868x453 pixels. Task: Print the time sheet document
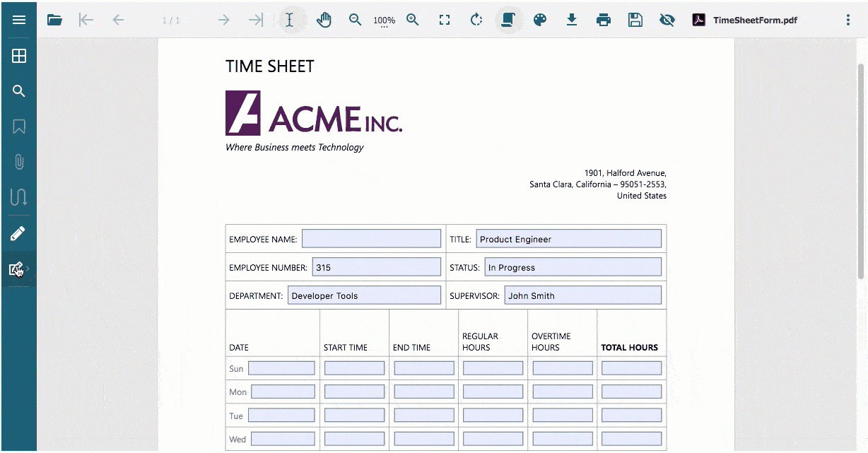tap(603, 20)
